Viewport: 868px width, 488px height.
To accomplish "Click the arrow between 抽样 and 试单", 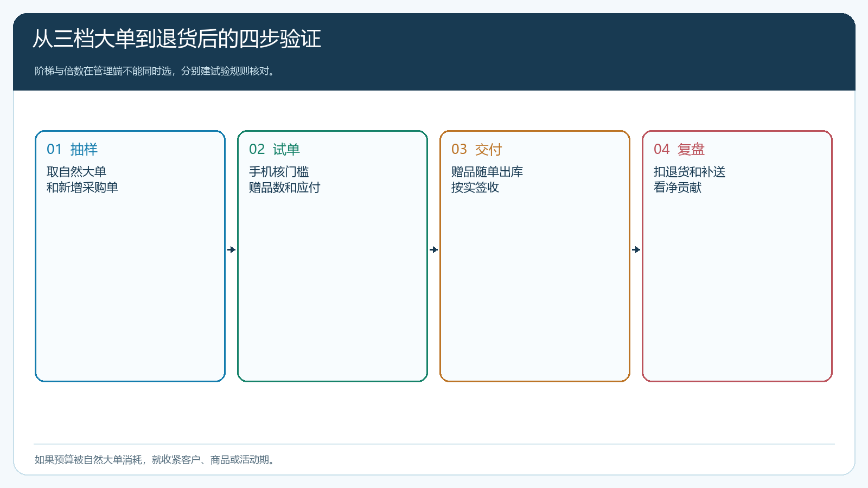I will [x=232, y=249].
